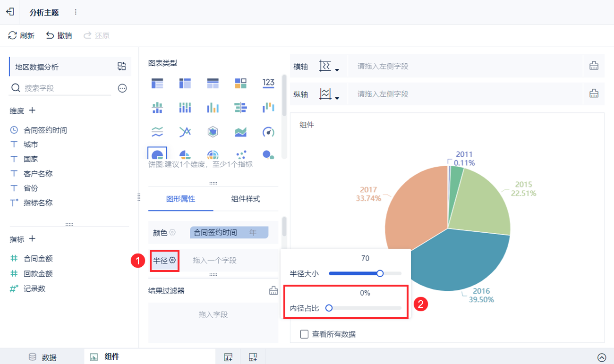Choose the bubble chart type
Screen dimensions: 614x364
(x=268, y=154)
